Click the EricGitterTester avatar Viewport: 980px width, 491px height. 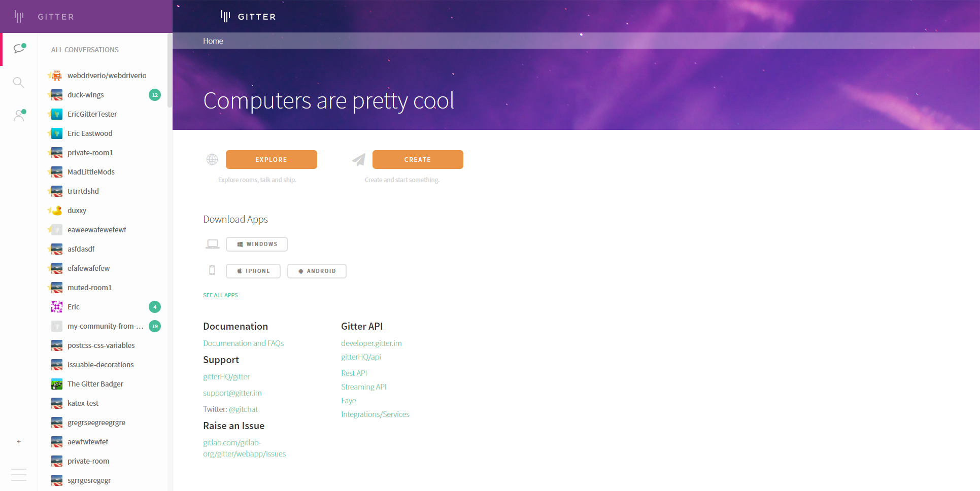[57, 114]
